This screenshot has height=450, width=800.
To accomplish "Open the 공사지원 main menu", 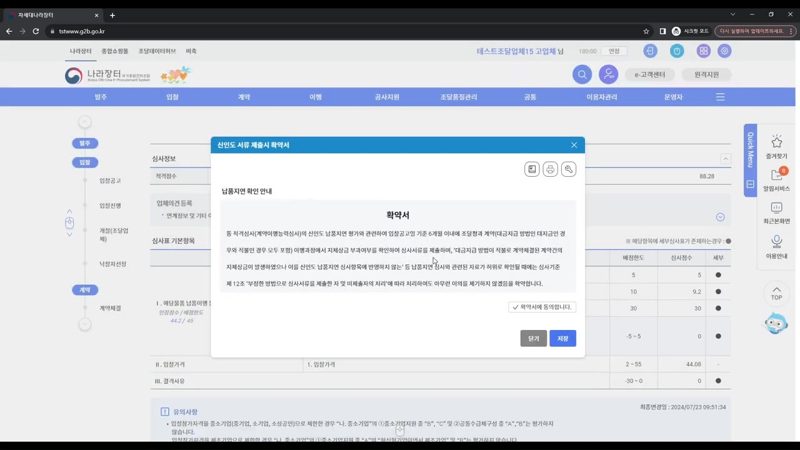I will click(387, 97).
